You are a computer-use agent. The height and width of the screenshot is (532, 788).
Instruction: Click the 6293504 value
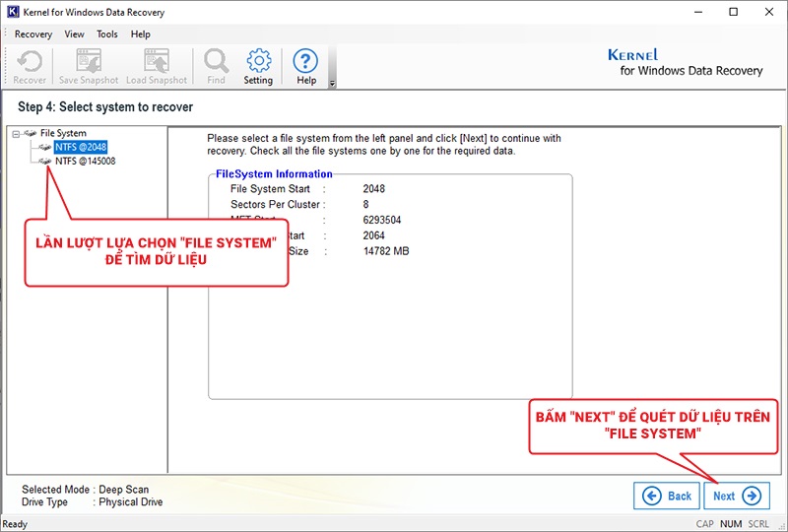pyautogui.click(x=382, y=221)
